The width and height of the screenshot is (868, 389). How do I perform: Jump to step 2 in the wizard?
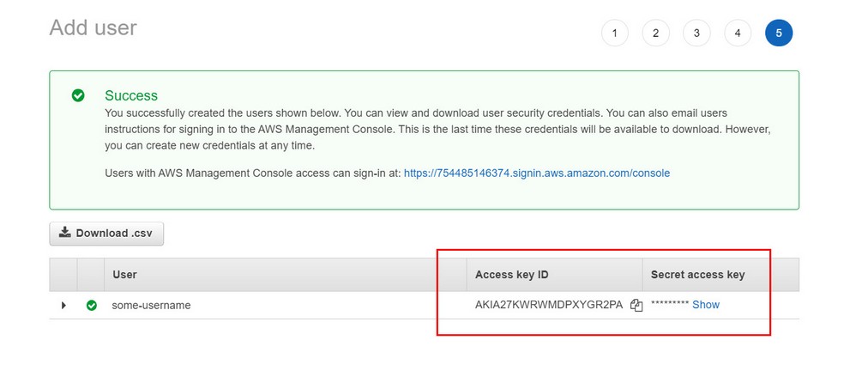point(655,33)
